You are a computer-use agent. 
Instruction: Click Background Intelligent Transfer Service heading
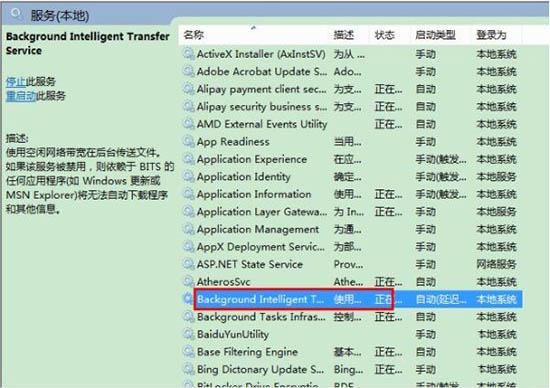click(x=88, y=43)
